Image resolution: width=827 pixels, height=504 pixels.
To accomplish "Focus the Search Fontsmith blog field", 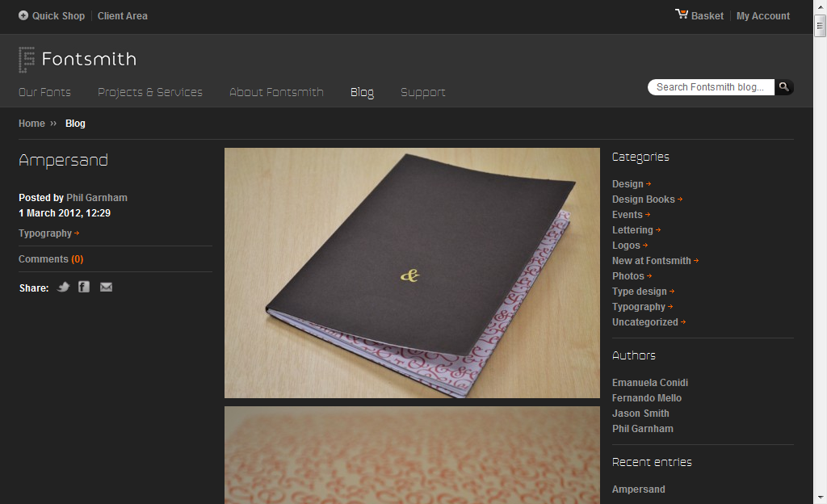I will pos(711,87).
